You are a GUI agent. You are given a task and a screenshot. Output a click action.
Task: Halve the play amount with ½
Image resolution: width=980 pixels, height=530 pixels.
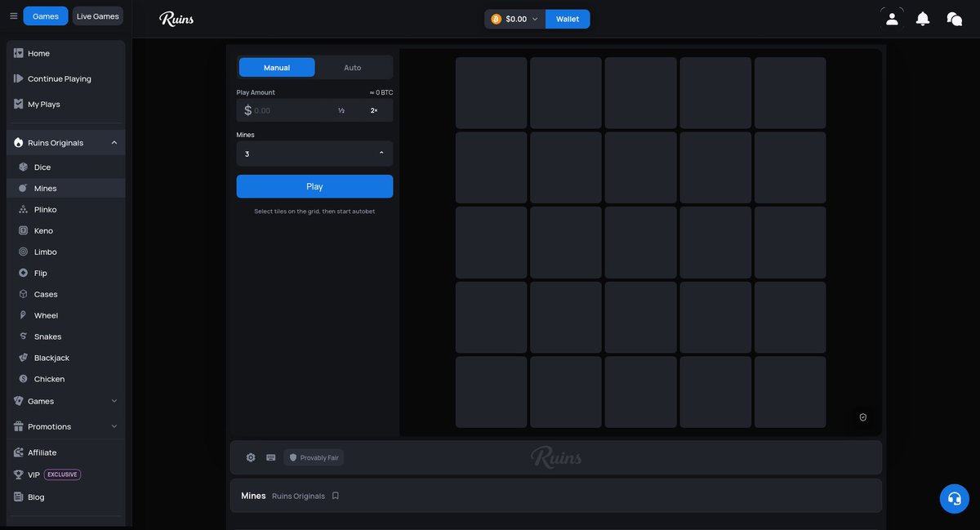coord(341,110)
